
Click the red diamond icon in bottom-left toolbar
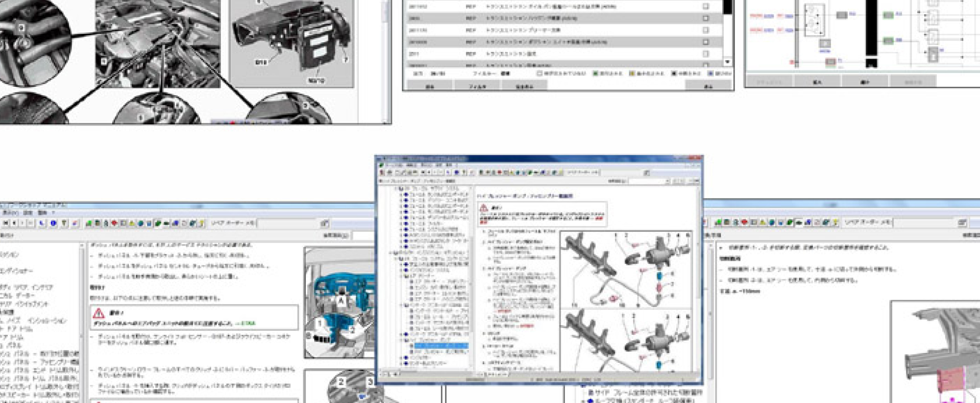click(x=114, y=224)
